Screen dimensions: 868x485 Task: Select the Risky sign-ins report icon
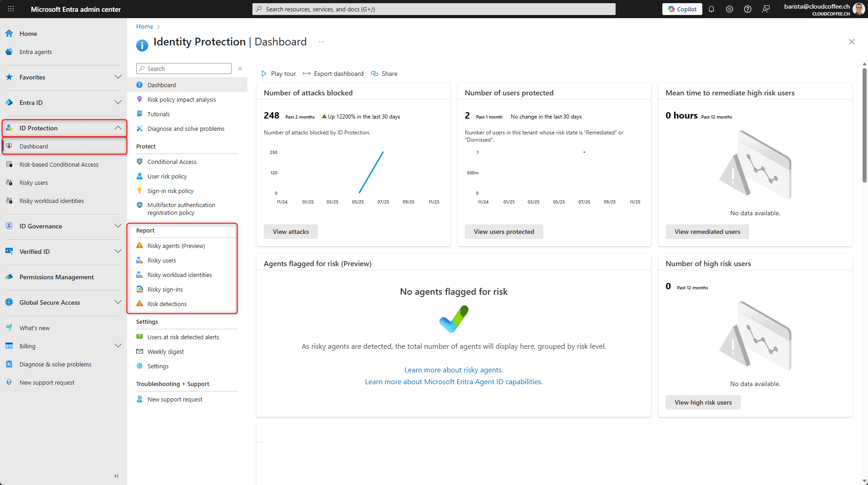(x=140, y=289)
